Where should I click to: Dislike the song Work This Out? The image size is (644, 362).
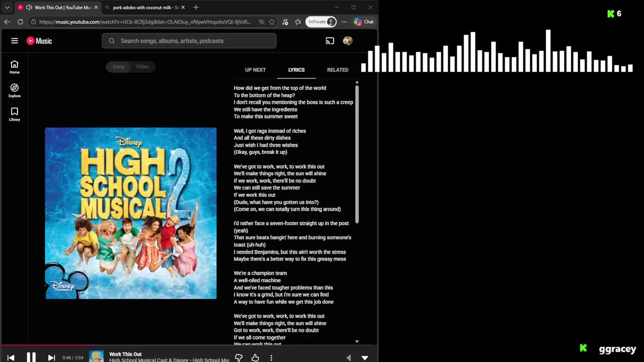[239, 357]
